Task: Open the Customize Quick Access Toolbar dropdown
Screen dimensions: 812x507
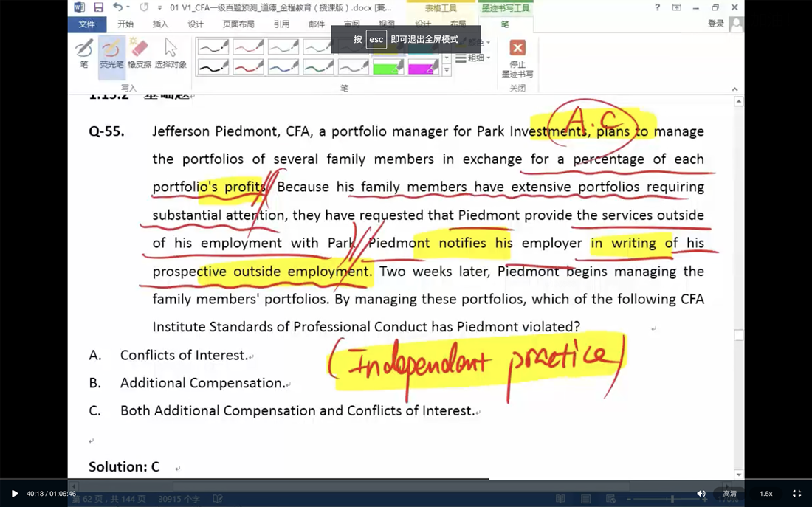Action: (159, 8)
